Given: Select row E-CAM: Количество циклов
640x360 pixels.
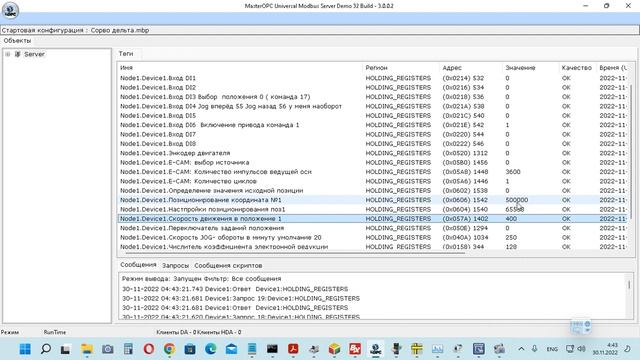Looking at the screenshot, I should tap(373, 181).
